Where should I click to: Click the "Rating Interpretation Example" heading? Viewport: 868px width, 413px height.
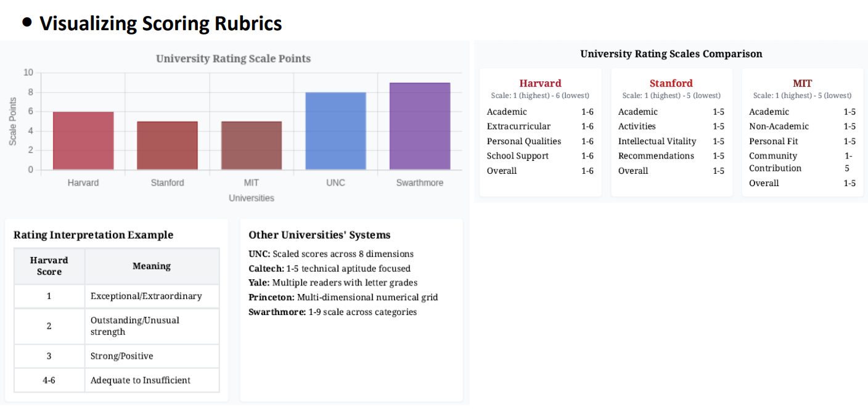pos(94,235)
